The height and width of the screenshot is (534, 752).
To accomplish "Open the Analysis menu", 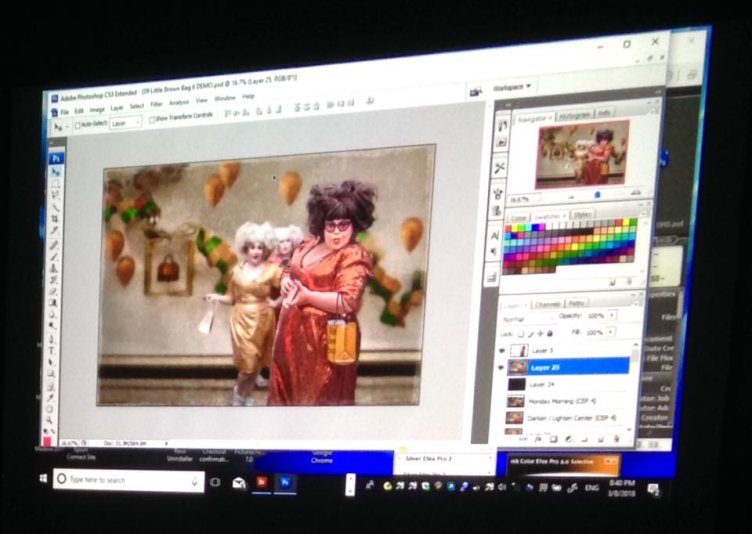I will click(179, 102).
